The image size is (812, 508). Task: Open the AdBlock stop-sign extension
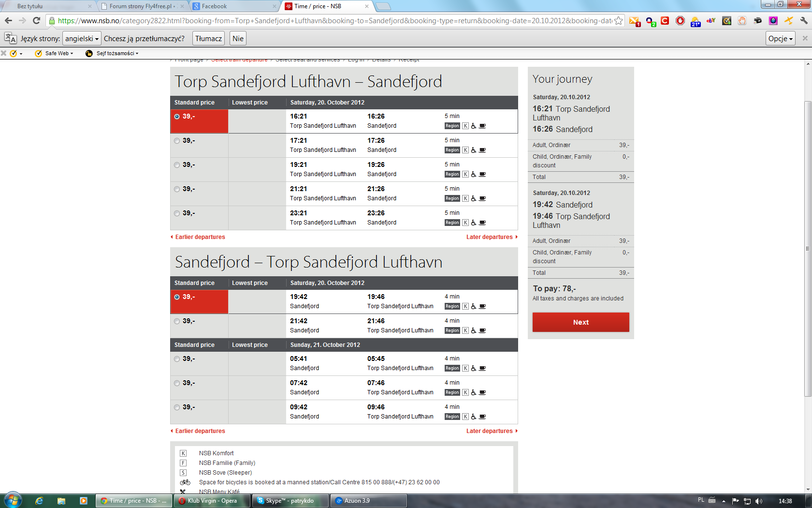tap(680, 21)
